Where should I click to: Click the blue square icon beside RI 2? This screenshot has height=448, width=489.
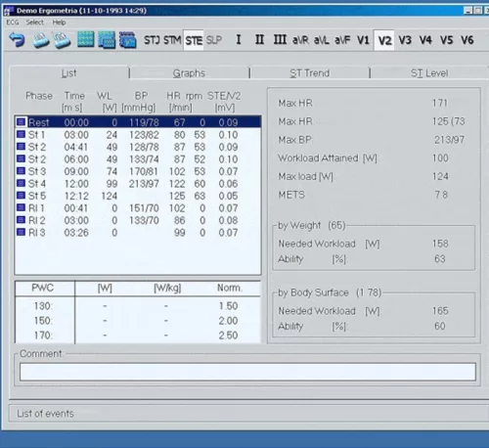pyautogui.click(x=21, y=220)
